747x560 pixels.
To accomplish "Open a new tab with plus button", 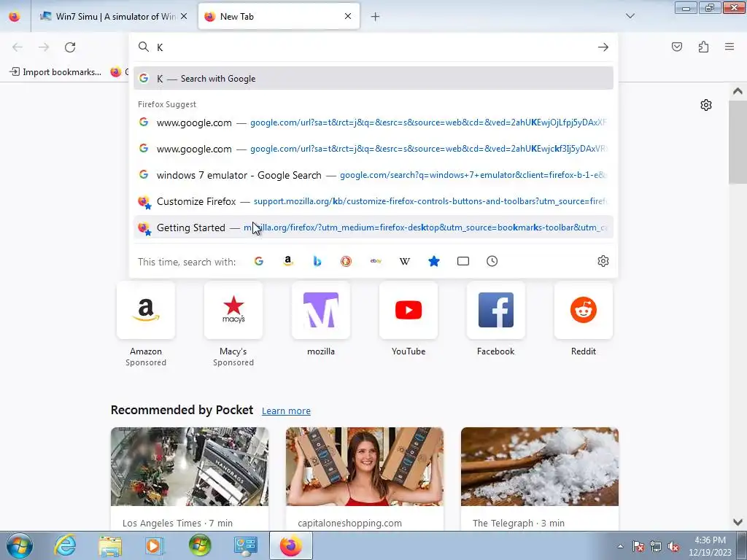I will coord(376,17).
